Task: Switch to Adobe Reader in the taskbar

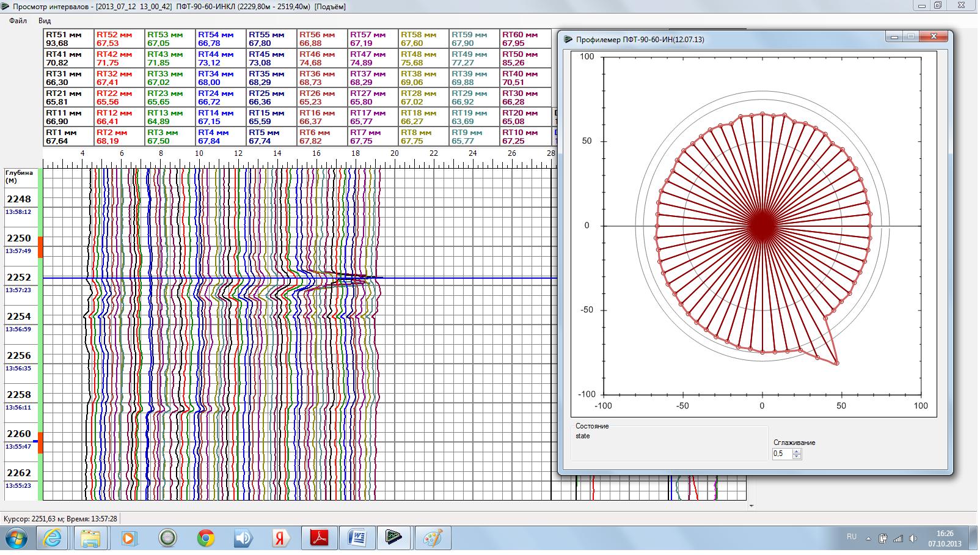Action: pyautogui.click(x=319, y=538)
